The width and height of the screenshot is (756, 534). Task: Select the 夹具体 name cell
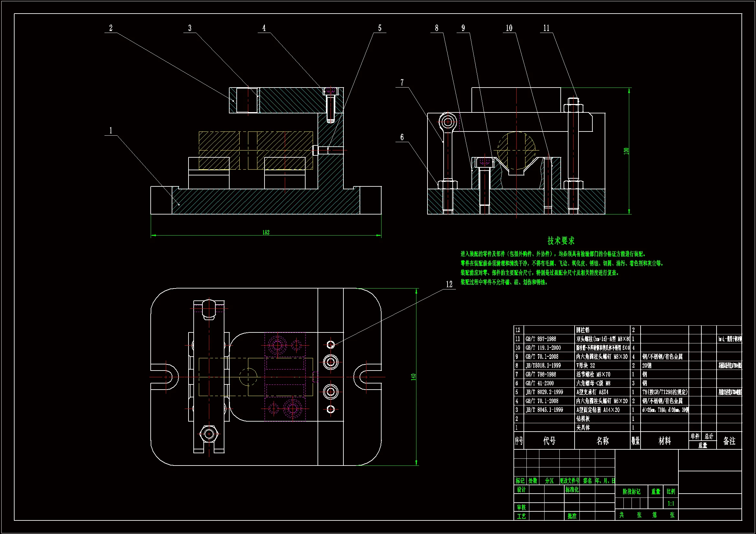click(x=583, y=428)
